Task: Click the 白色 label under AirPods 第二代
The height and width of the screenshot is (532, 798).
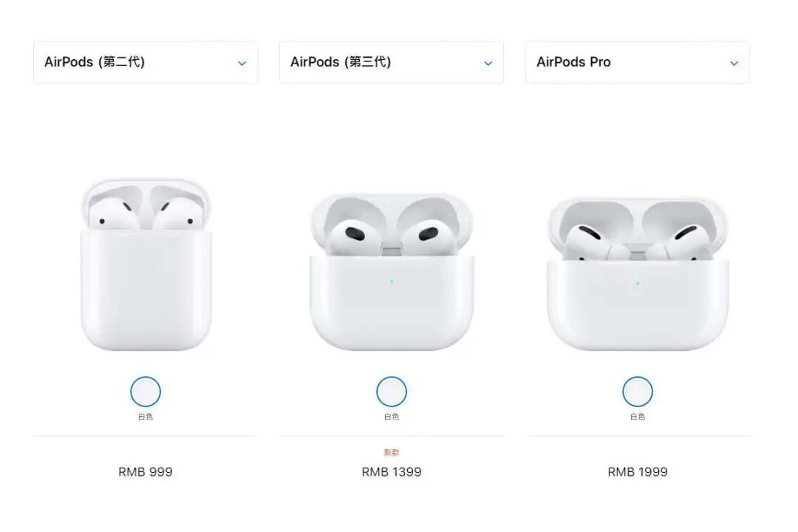Action: click(146, 417)
